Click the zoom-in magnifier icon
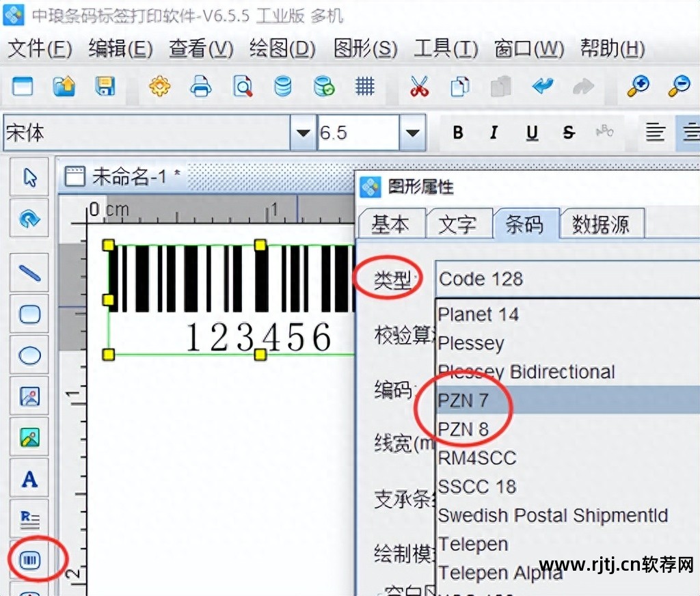 [x=637, y=87]
